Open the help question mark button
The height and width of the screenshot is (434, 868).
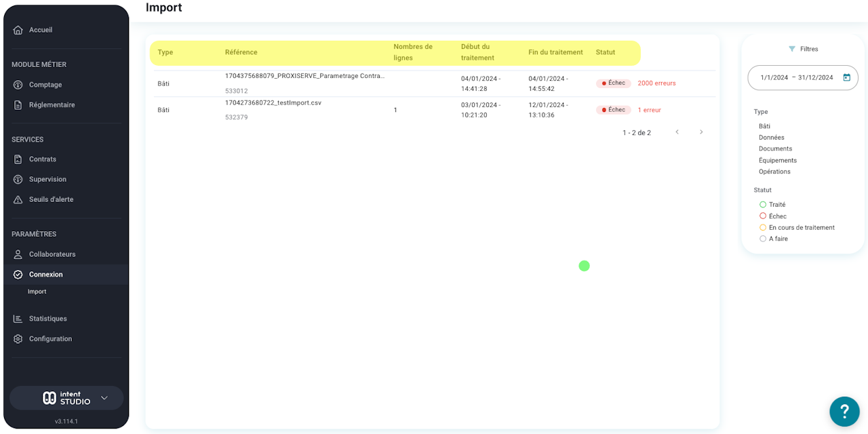tap(844, 412)
